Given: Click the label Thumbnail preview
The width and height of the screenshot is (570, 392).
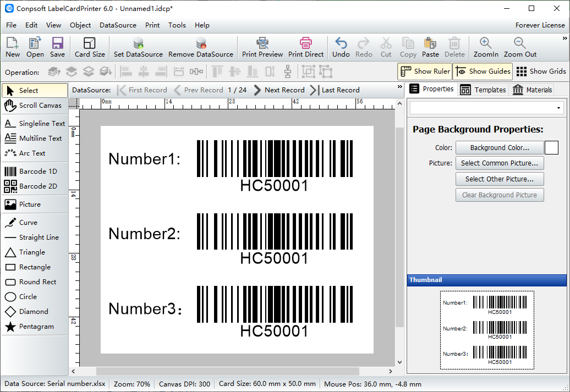Looking at the screenshot, I should tap(487, 330).
